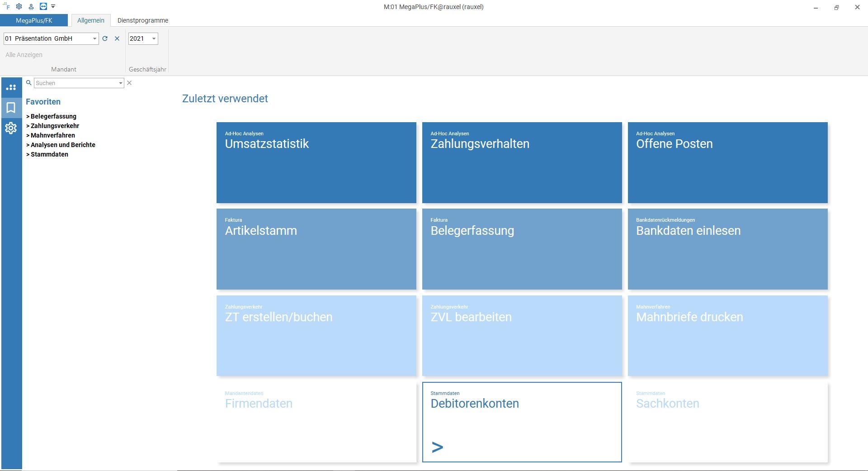Viewport: 868px width, 471px height.
Task: Open the Offene Posten tile
Action: (728, 162)
